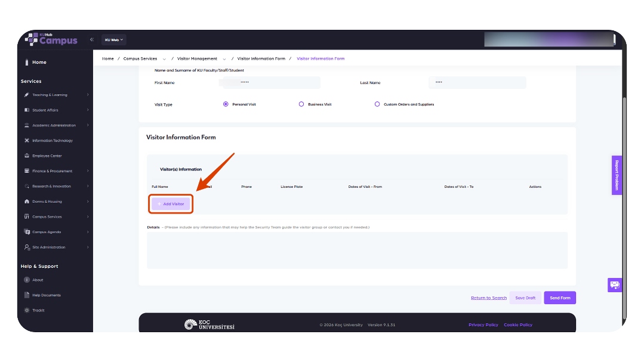Image resolution: width=644 pixels, height=362 pixels.
Task: Expand Student Affairs submenu arrow
Action: click(x=88, y=110)
